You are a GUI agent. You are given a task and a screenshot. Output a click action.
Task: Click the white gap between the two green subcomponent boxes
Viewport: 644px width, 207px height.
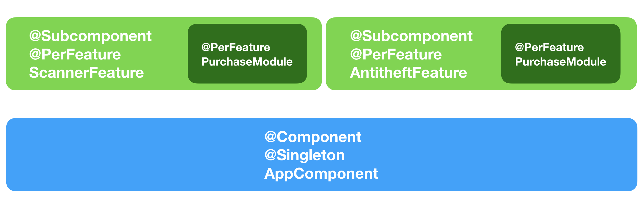pos(324,54)
